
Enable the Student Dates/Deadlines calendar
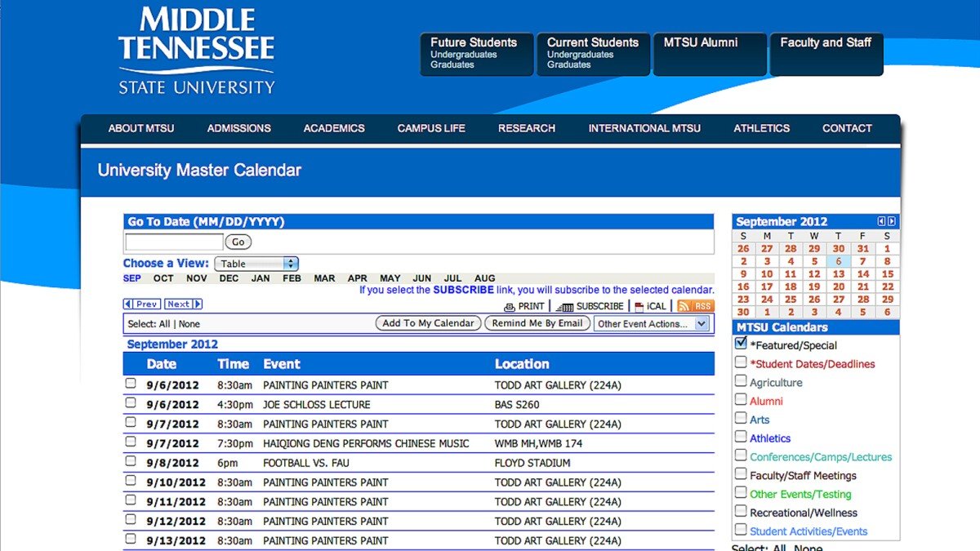tap(741, 362)
